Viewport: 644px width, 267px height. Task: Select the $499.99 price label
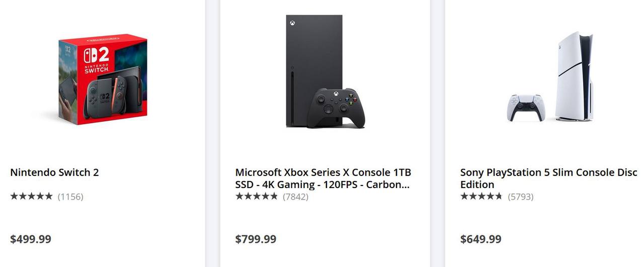pyautogui.click(x=31, y=239)
